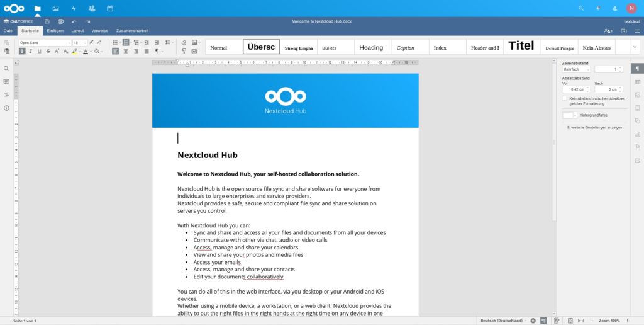This screenshot has height=325, width=644.
Task: Open the font size dropdown
Action: point(85,43)
